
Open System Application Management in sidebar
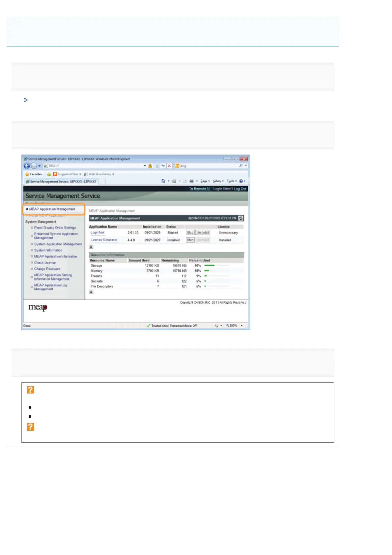58,244
